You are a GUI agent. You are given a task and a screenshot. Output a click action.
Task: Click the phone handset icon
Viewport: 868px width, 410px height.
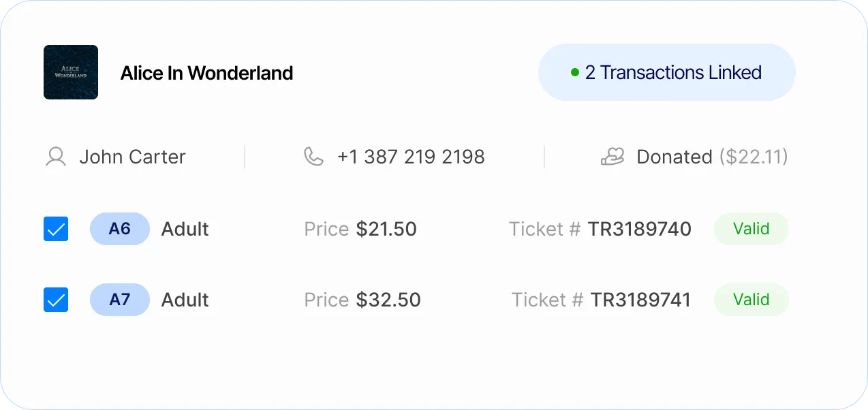tap(313, 157)
